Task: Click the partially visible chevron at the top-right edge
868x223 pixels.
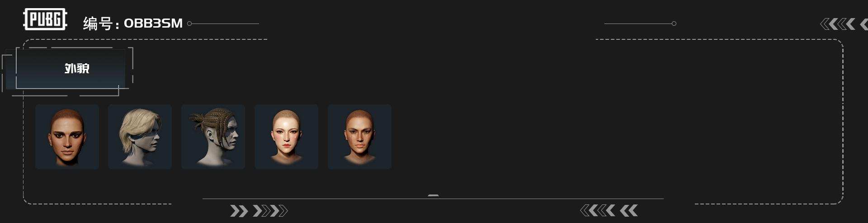Action: (x=863, y=24)
